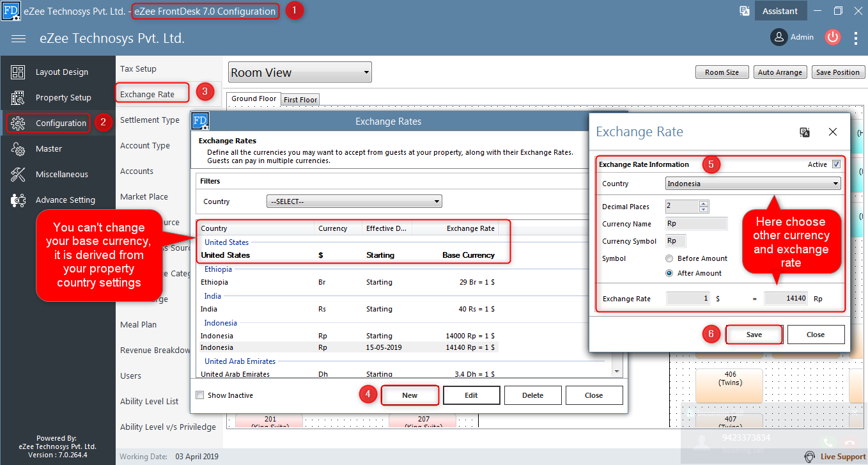Click the translate icon beside Assistant

745,11
